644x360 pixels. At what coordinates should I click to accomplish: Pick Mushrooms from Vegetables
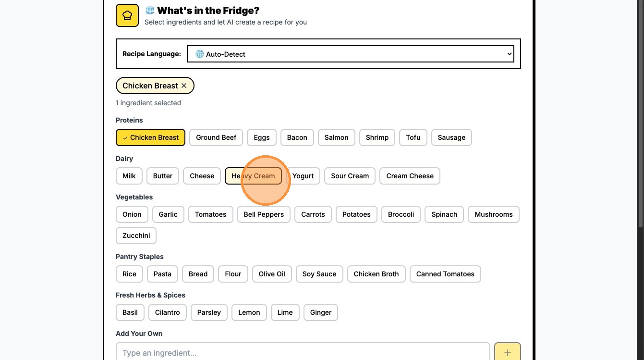pyautogui.click(x=493, y=214)
